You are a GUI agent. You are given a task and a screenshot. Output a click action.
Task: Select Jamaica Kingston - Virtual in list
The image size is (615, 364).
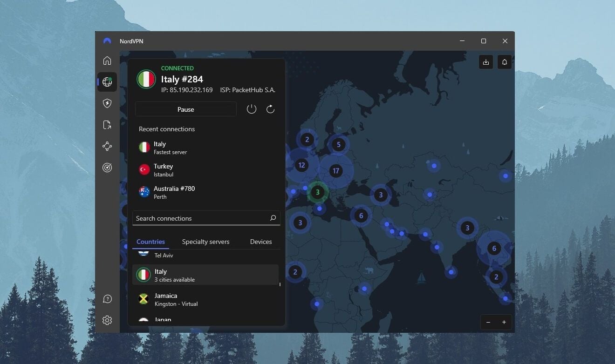pos(205,299)
